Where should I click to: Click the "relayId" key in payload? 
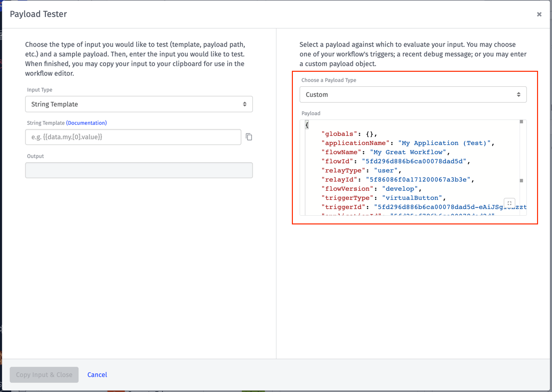click(x=340, y=180)
